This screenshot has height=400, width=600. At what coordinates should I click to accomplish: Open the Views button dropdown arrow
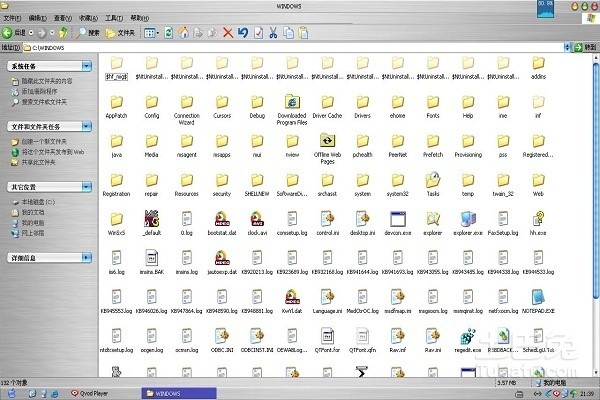(157, 33)
